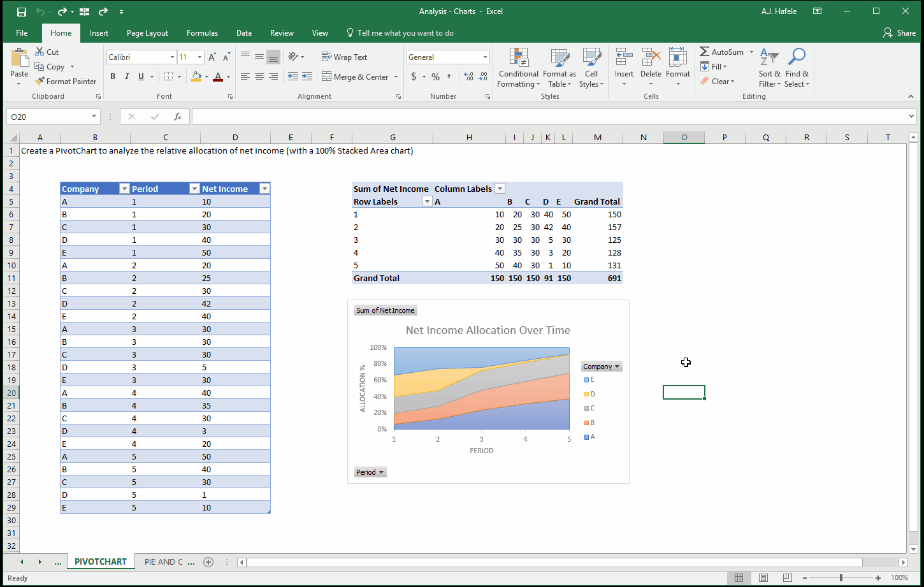Decrease the cell indent
Screen dimensions: 924x587
click(x=293, y=76)
